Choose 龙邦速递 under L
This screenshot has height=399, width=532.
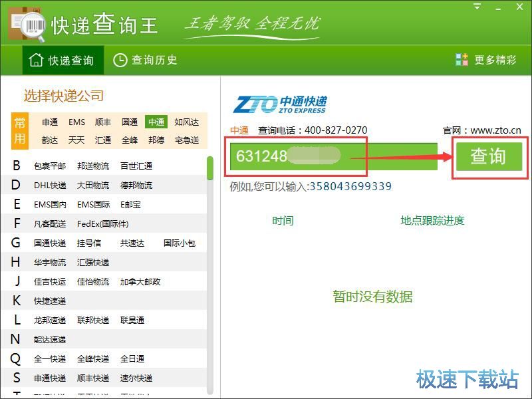[50, 321]
